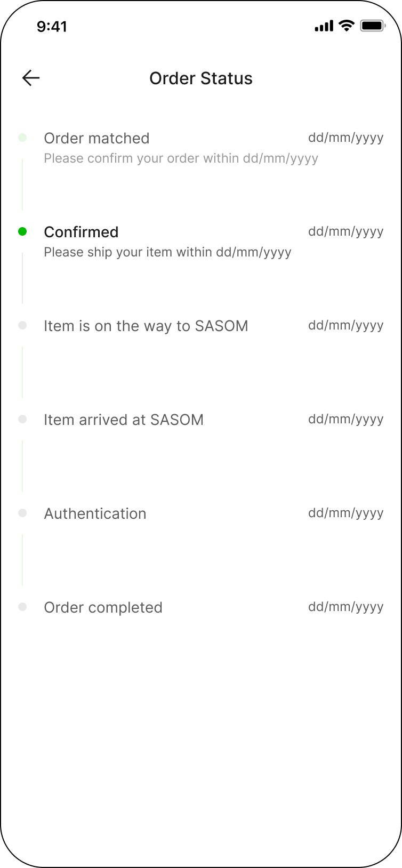Screen dimensions: 402x868
Task: Select the Order matched step label
Action: [97, 138]
